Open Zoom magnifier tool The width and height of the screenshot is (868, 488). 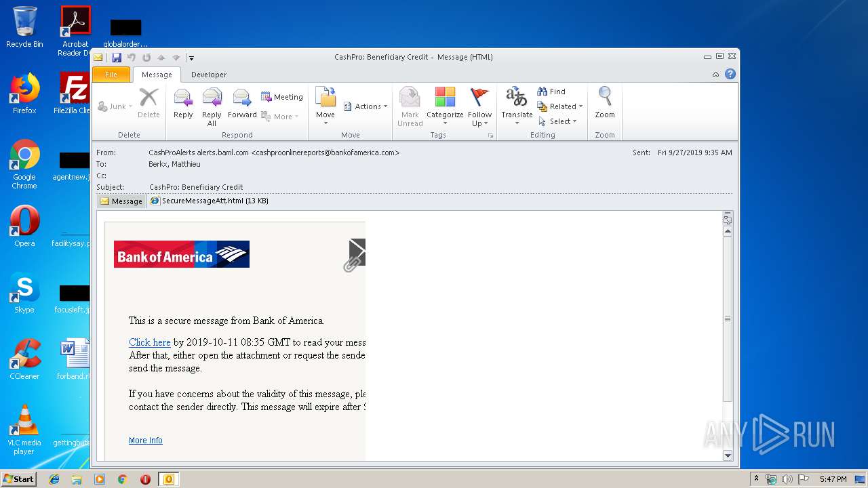click(x=605, y=103)
